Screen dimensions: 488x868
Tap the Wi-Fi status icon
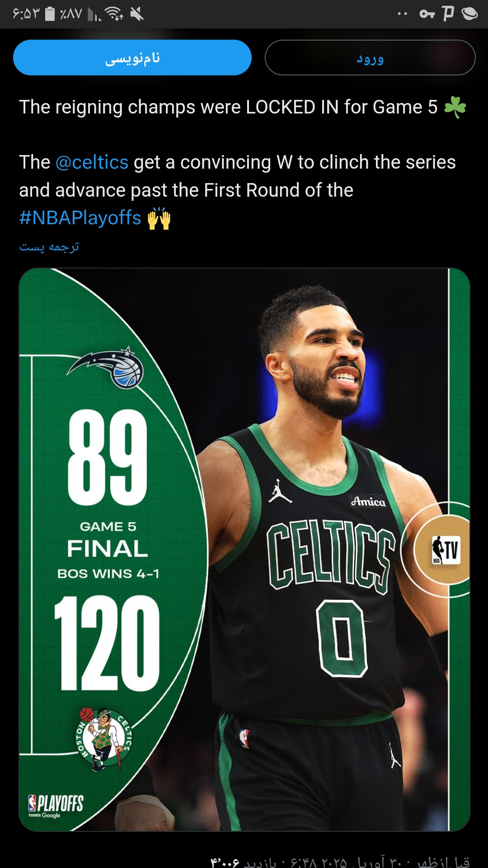(x=114, y=14)
